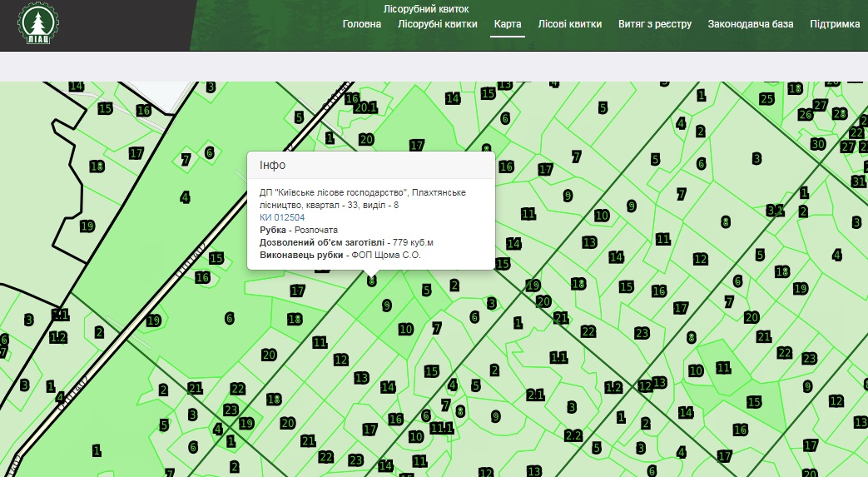Viewport: 868px width, 477px height.
Task: Navigate to Витяг з реєстру
Action: tap(655, 24)
